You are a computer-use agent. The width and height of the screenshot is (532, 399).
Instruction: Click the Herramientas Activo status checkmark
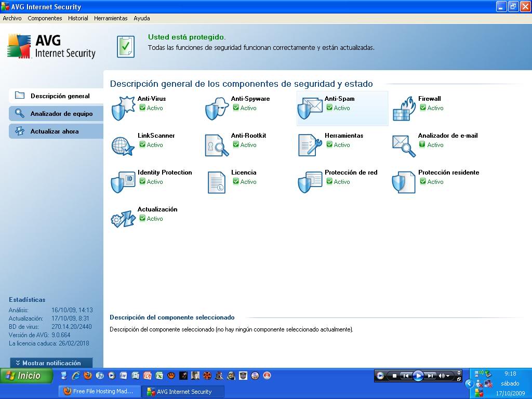coord(329,144)
